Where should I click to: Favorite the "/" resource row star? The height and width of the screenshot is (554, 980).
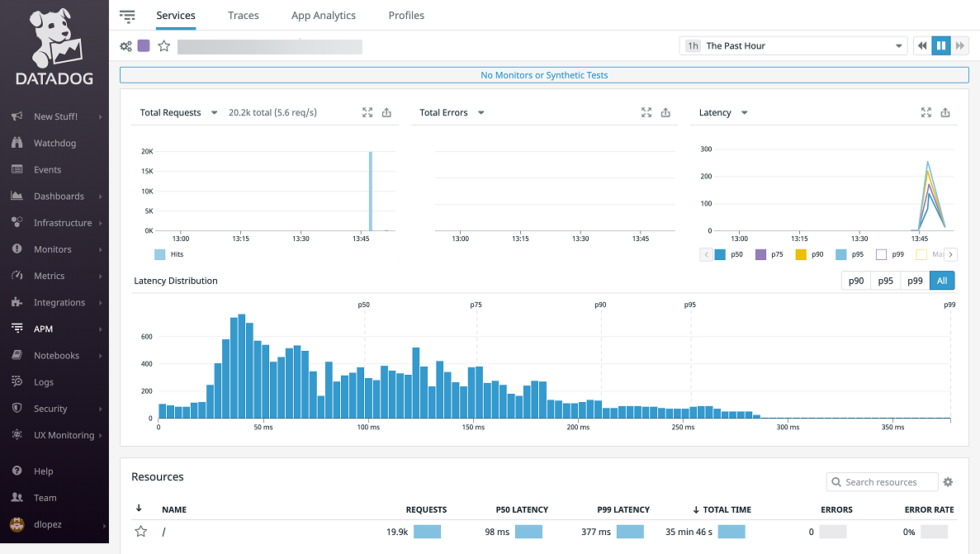pos(141,532)
